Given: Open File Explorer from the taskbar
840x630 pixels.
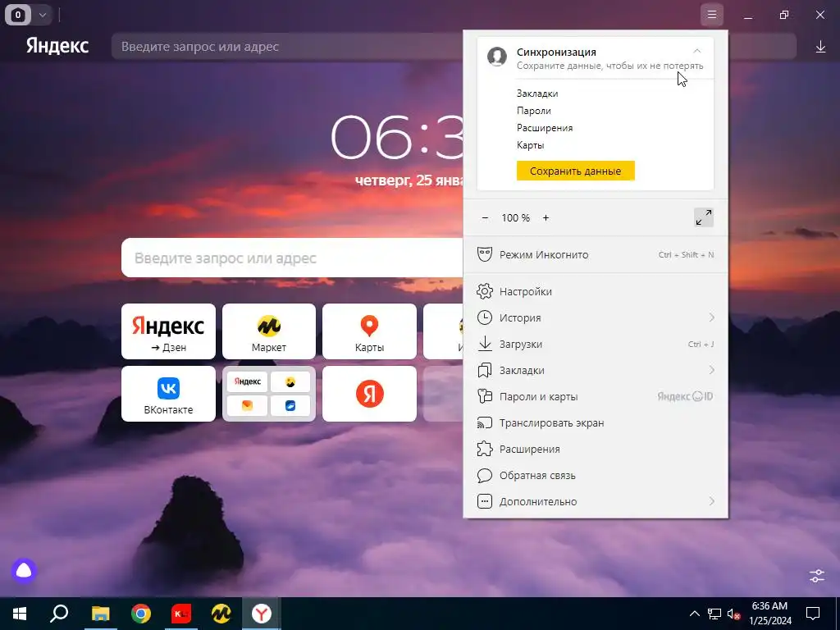Looking at the screenshot, I should (x=100, y=614).
